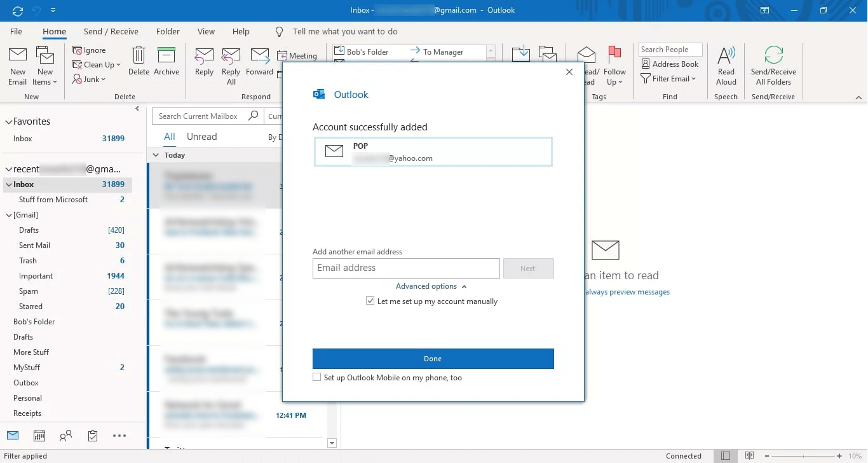
Task: Show Unread messages only
Action: (x=201, y=137)
